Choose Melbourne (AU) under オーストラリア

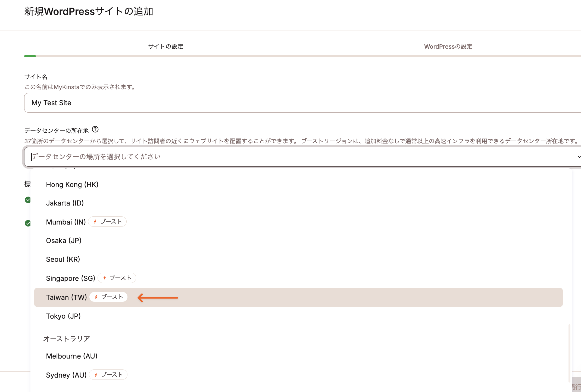[x=71, y=356]
